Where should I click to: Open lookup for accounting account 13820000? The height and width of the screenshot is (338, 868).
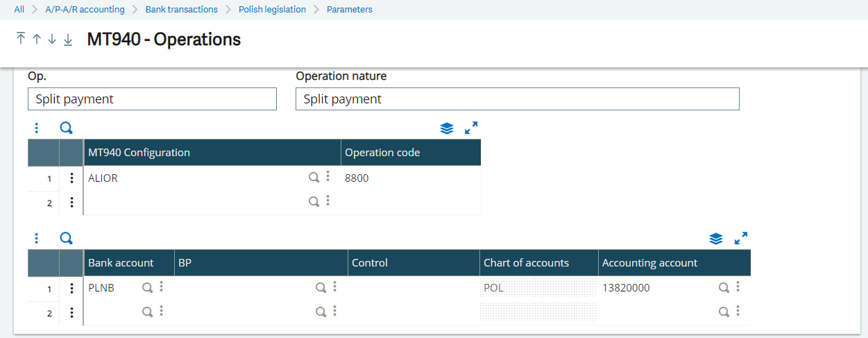[723, 287]
